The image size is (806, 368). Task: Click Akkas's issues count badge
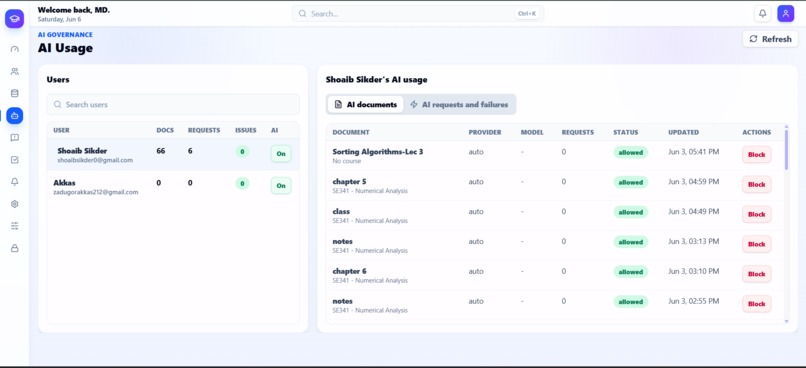[x=242, y=183]
